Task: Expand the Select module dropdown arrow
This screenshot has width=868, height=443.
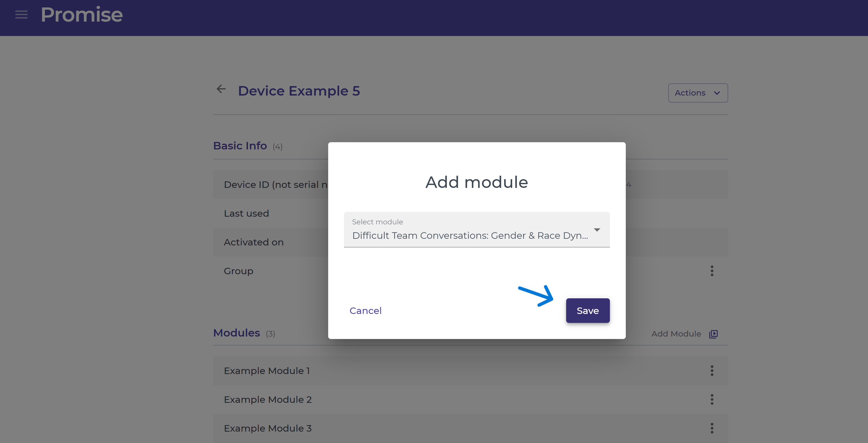Action: click(597, 230)
